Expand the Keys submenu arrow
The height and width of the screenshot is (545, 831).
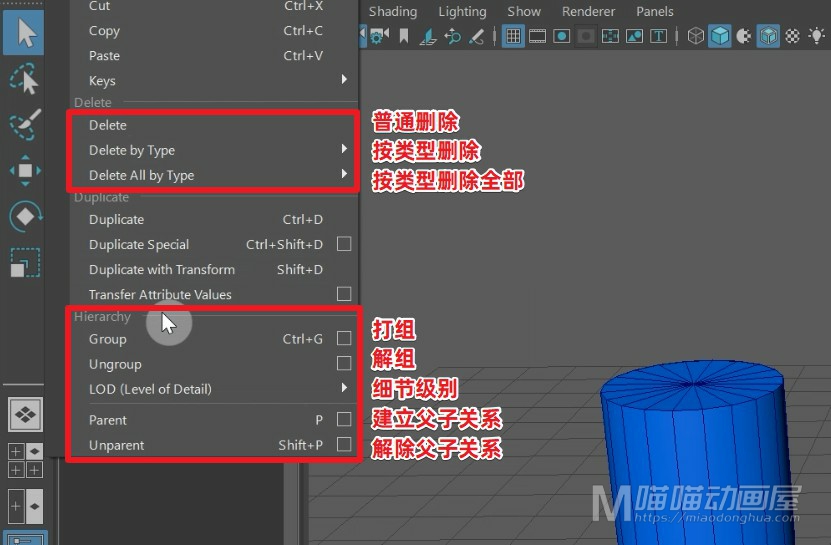coord(344,80)
